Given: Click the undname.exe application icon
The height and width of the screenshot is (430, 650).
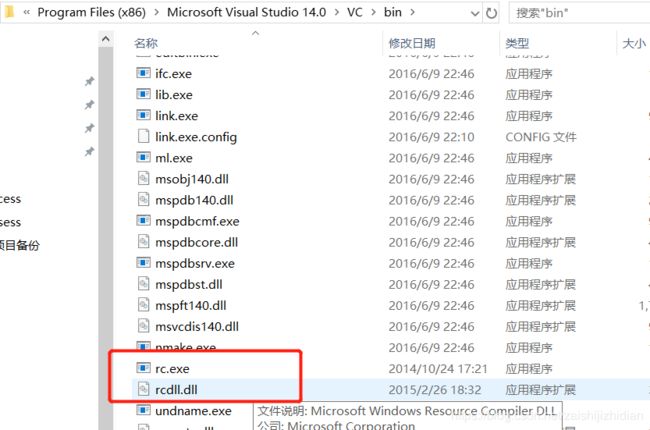Looking at the screenshot, I should [x=143, y=411].
